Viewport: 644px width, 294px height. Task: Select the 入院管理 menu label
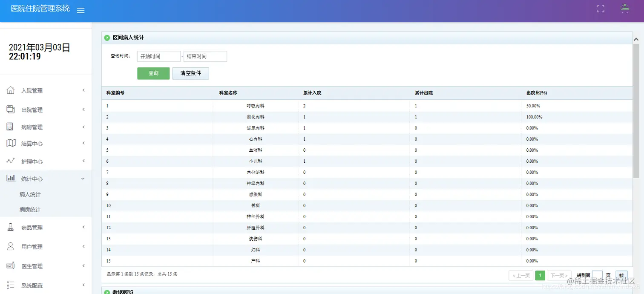coord(32,91)
